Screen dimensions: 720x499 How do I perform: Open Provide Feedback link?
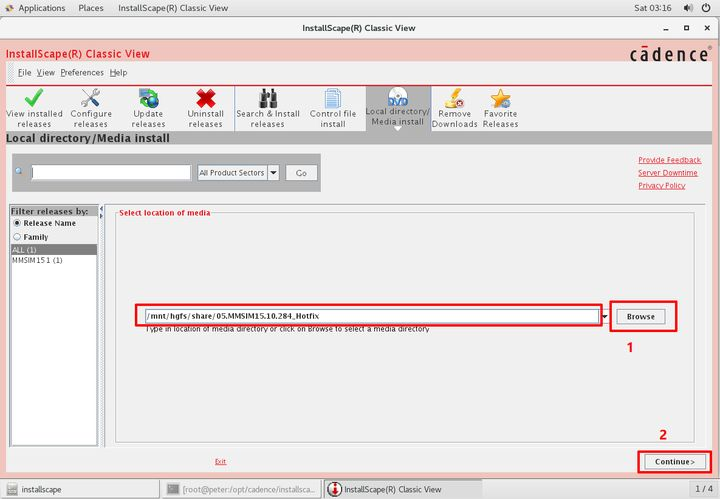pyautogui.click(x=669, y=160)
